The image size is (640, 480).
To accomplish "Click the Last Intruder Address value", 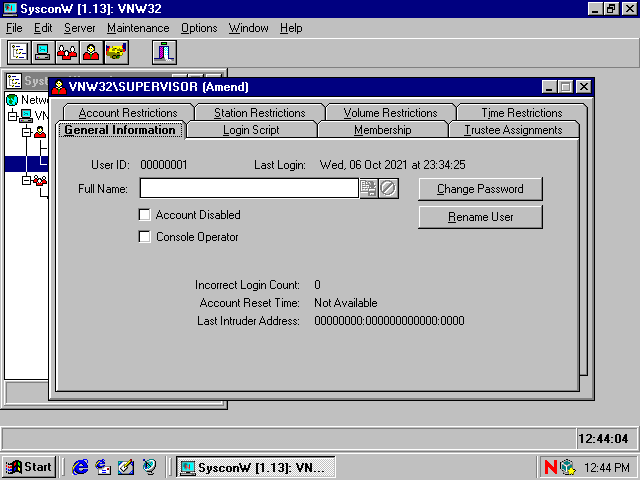I will [x=389, y=321].
